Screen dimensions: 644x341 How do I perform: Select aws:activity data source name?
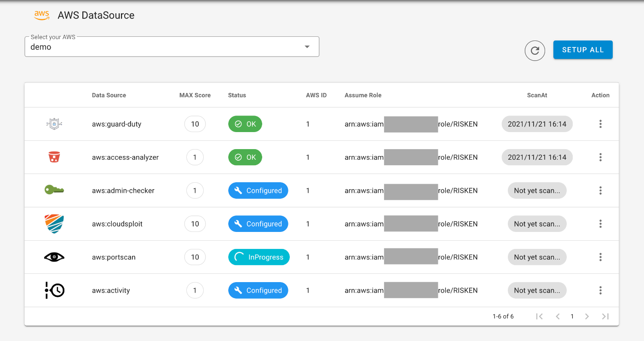111,290
